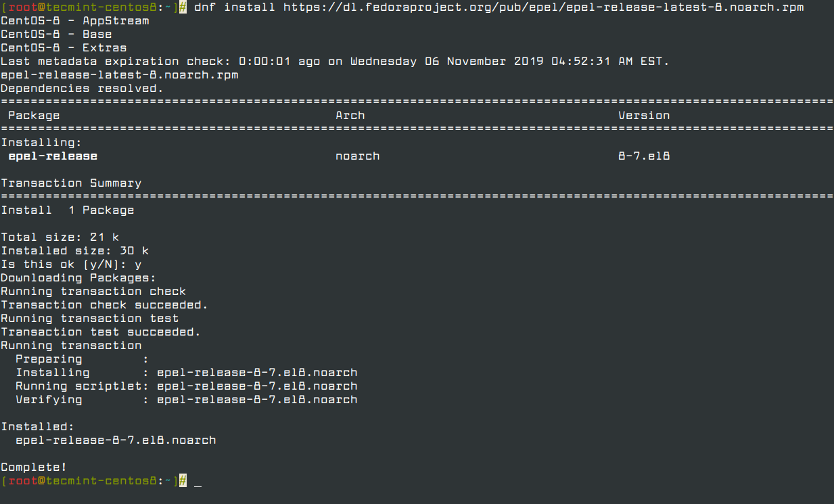Click the "Complete!" status message
The height and width of the screenshot is (504, 834).
(34, 467)
